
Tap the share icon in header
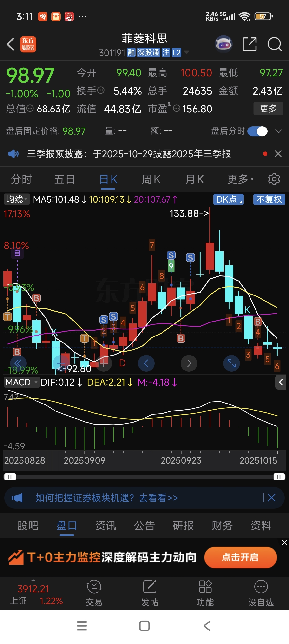pos(250,44)
